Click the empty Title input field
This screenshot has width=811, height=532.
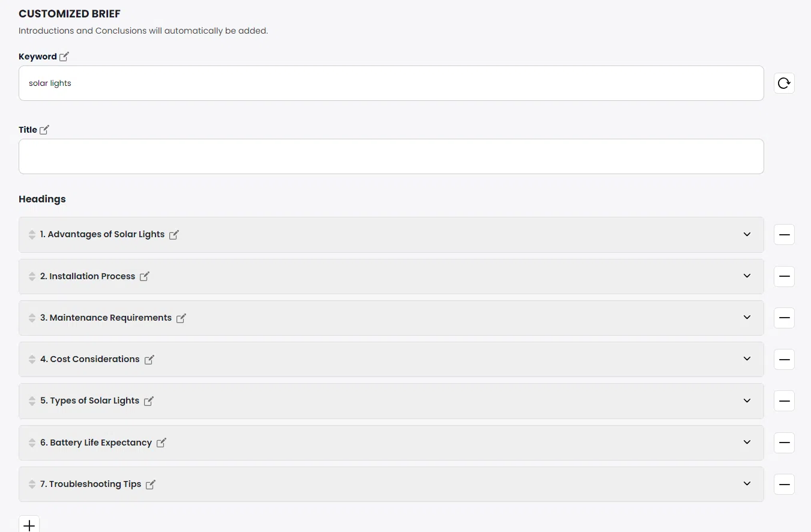pyautogui.click(x=391, y=157)
